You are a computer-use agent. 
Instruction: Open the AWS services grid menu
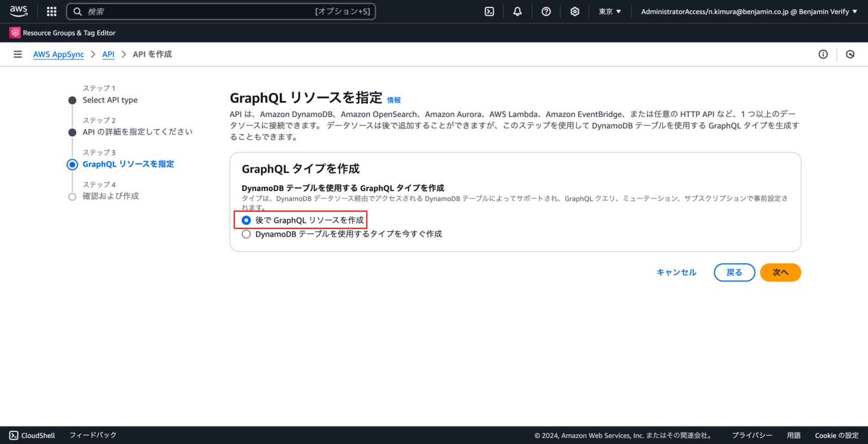51,11
